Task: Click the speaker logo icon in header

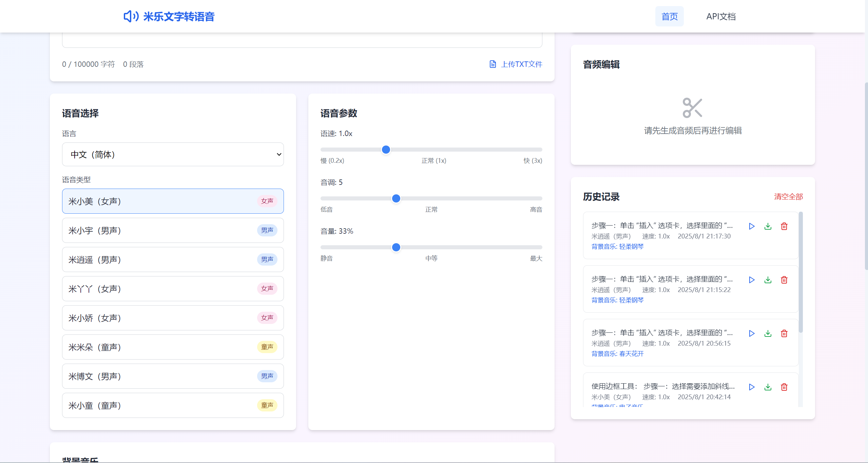Action: (131, 16)
